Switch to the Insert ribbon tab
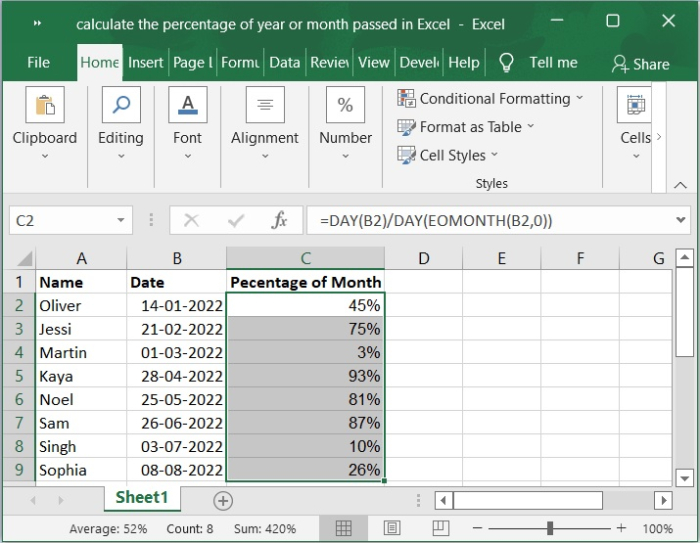 (x=145, y=62)
